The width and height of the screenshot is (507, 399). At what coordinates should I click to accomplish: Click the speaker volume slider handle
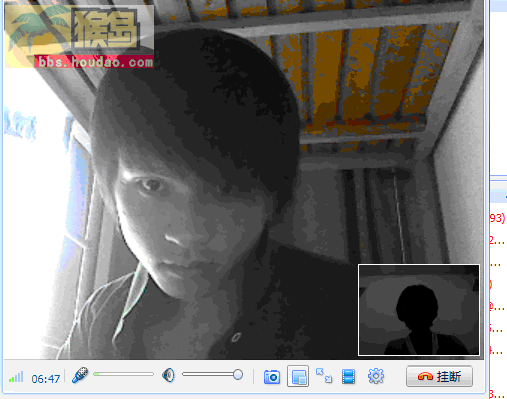[238, 374]
